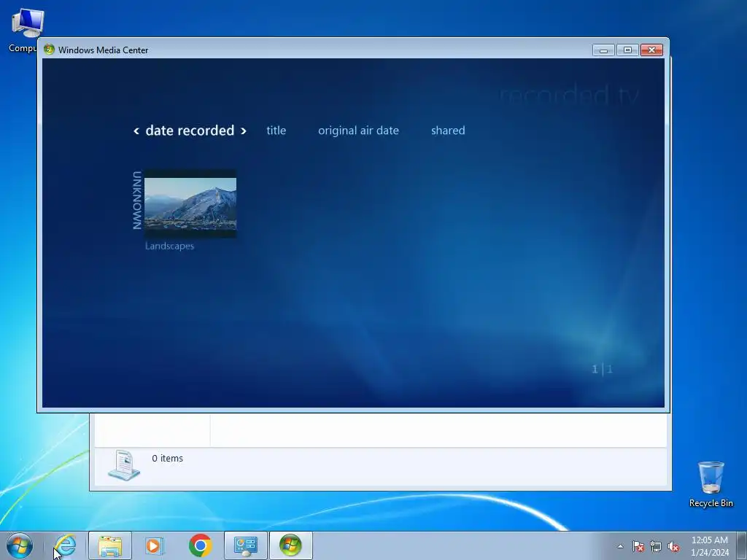This screenshot has width=747, height=560.
Task: Click the 1|1 page counter
Action: point(602,369)
